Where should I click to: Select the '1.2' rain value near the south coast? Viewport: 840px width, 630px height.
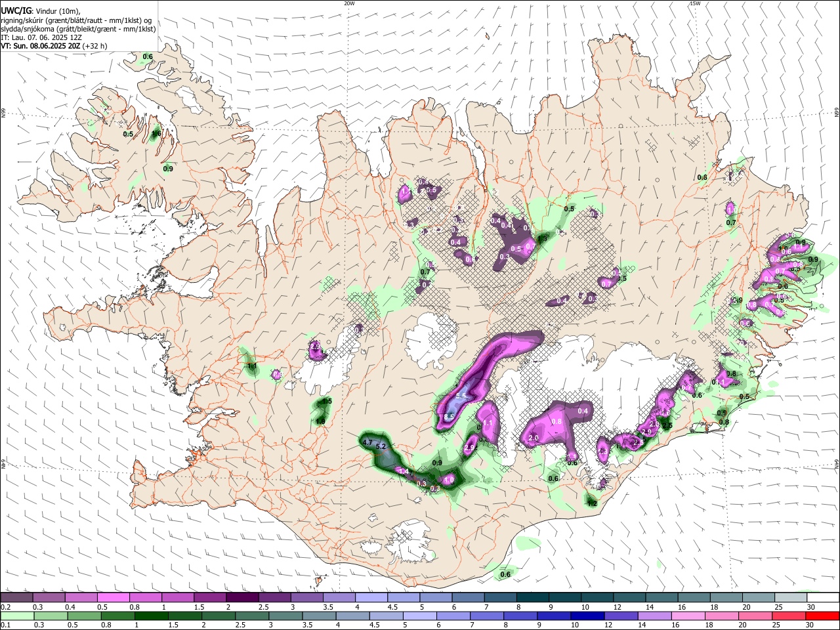click(x=592, y=503)
